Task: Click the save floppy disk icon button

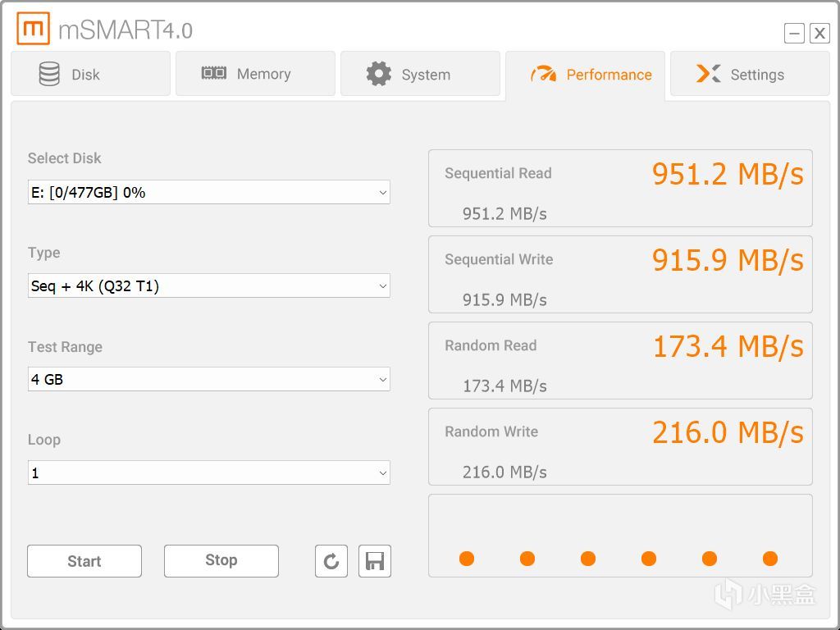Action: pos(374,561)
